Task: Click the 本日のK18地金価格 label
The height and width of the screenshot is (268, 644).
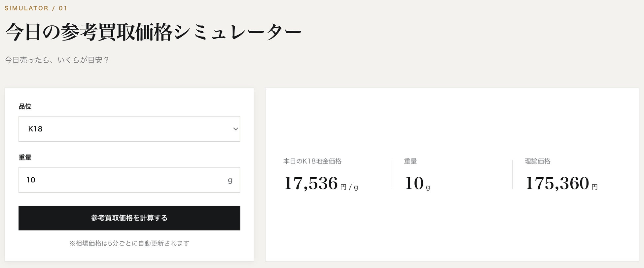Action: [312, 161]
